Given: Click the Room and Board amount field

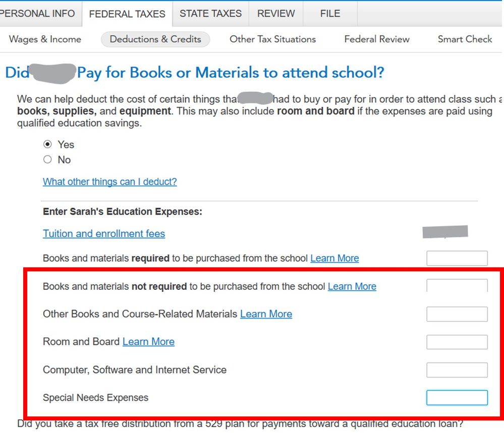Looking at the screenshot, I should 457,342.
